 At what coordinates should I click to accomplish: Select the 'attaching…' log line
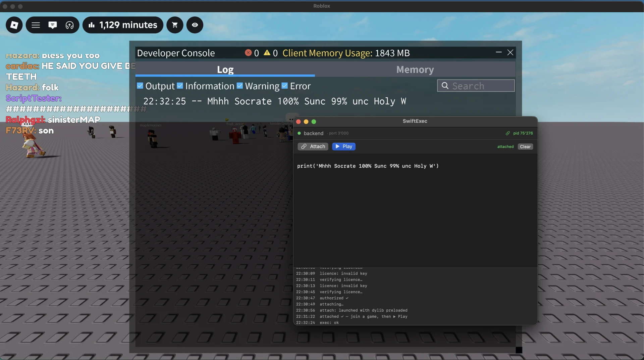pos(320,304)
